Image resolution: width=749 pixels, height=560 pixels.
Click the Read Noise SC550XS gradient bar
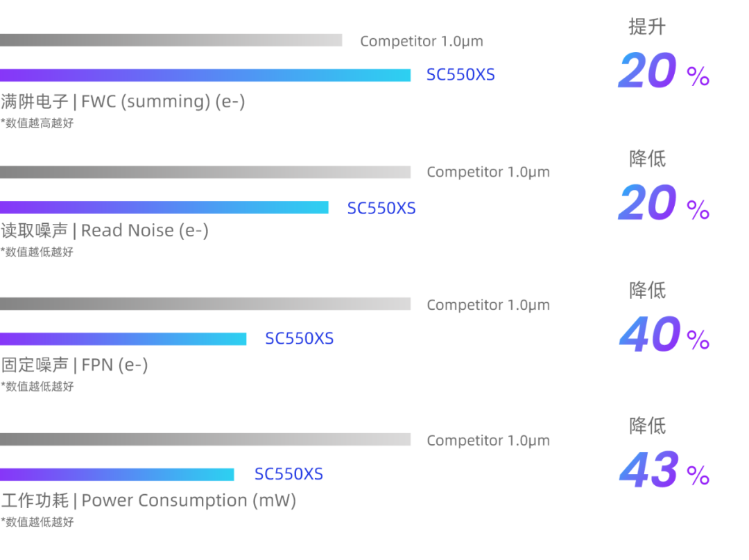click(x=164, y=208)
